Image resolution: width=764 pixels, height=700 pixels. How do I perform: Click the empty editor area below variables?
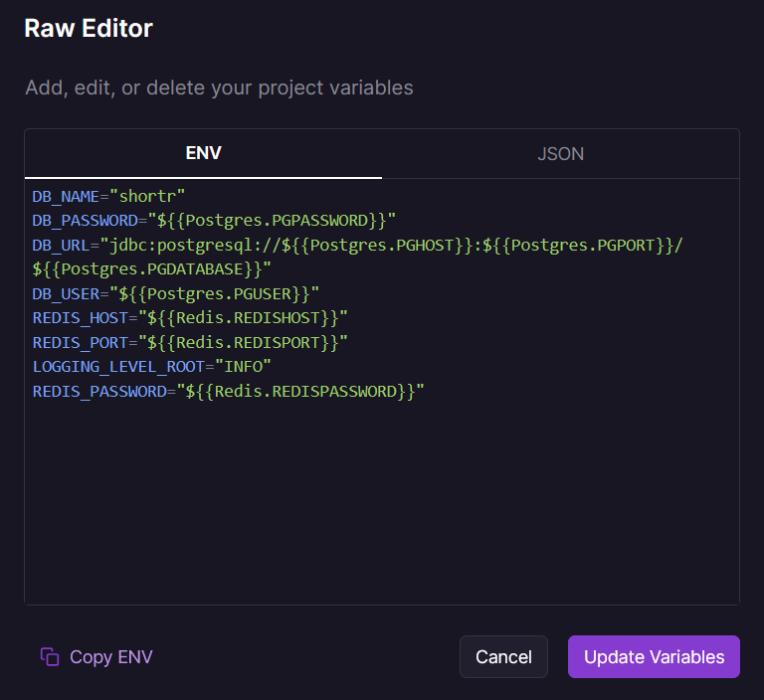(382, 504)
